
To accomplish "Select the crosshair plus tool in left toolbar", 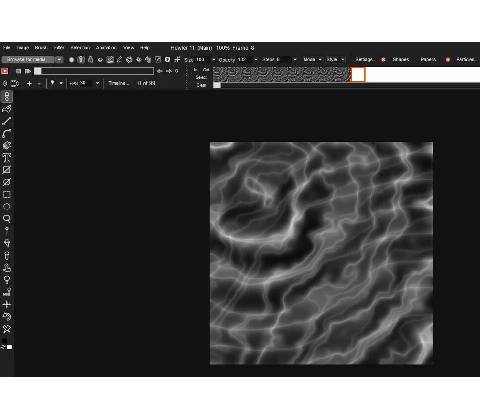I will pyautogui.click(x=7, y=304).
